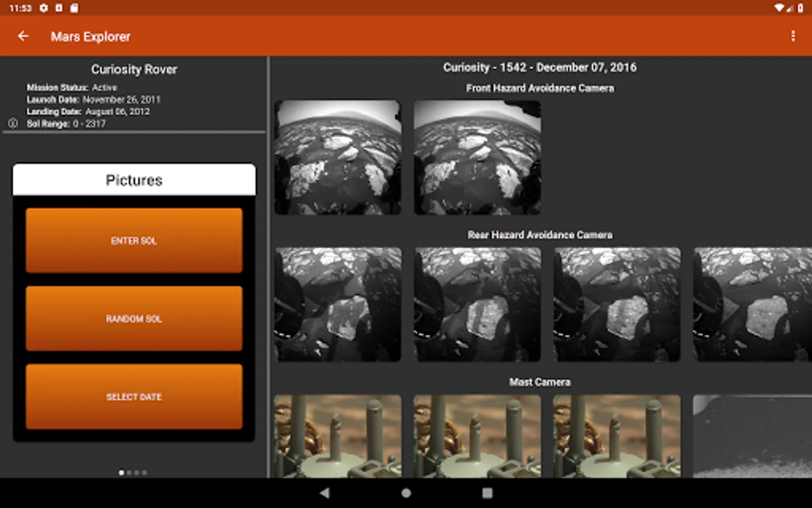Tap the battery icon in status bar
812x508 pixels.
click(x=800, y=8)
